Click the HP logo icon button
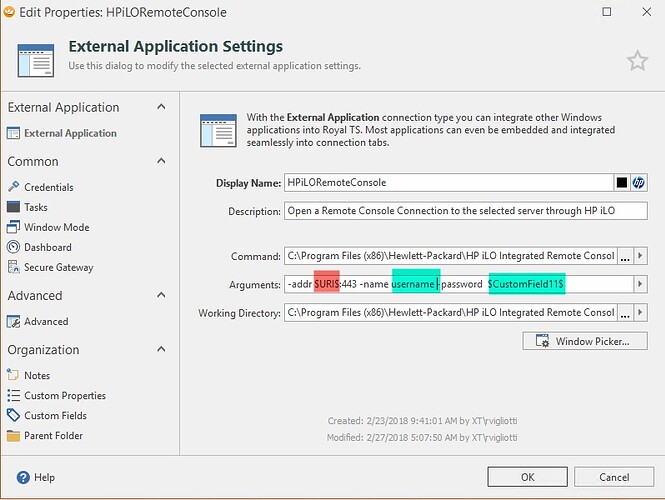This screenshot has height=500, width=665. [x=639, y=183]
